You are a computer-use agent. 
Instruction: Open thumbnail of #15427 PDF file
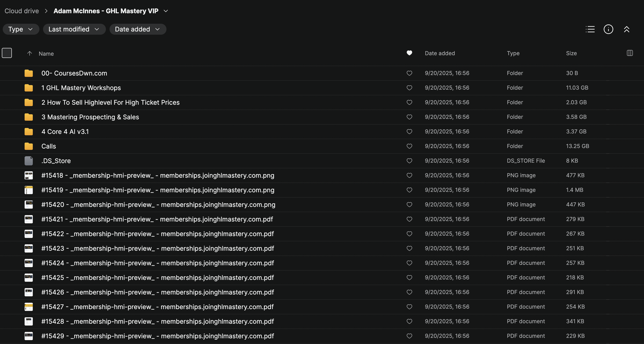point(29,307)
